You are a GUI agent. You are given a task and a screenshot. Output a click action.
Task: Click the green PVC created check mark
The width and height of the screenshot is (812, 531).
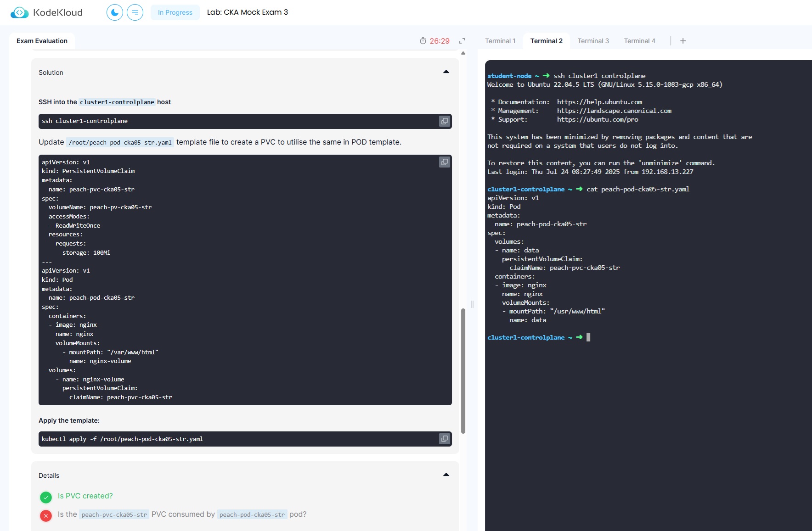(46, 497)
